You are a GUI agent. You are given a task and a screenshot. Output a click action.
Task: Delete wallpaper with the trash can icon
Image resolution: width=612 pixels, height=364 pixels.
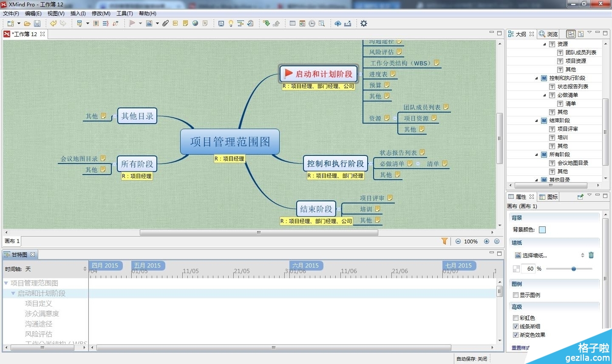click(x=591, y=255)
